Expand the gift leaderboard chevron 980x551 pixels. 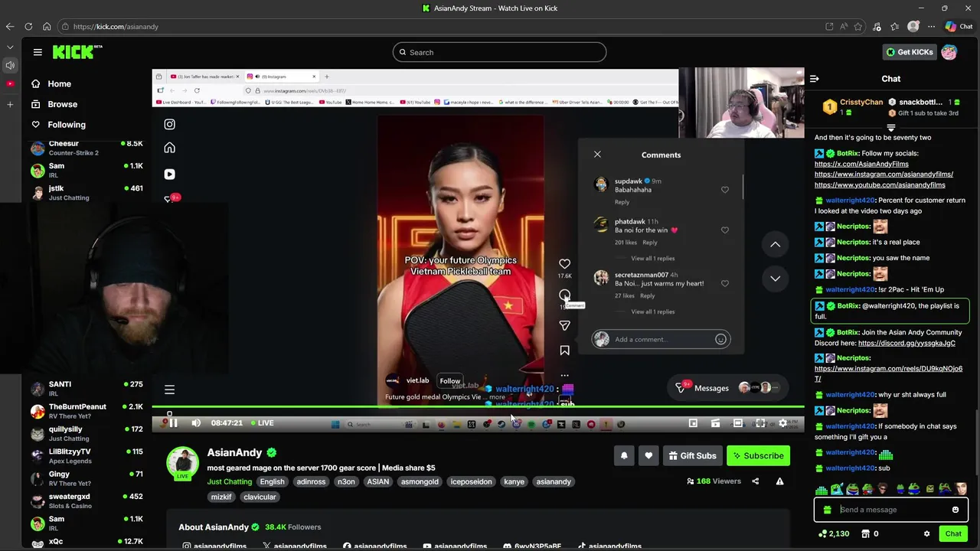point(891,127)
